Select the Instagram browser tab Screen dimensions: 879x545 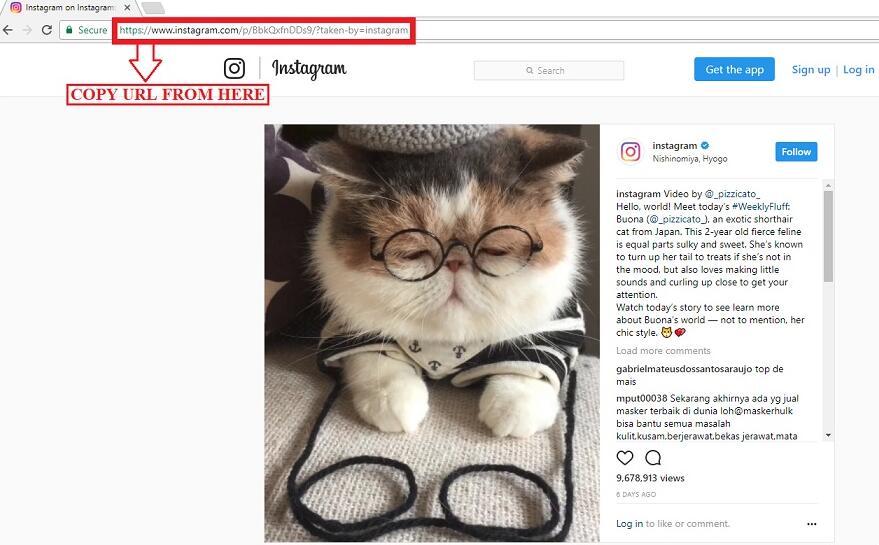tap(65, 8)
